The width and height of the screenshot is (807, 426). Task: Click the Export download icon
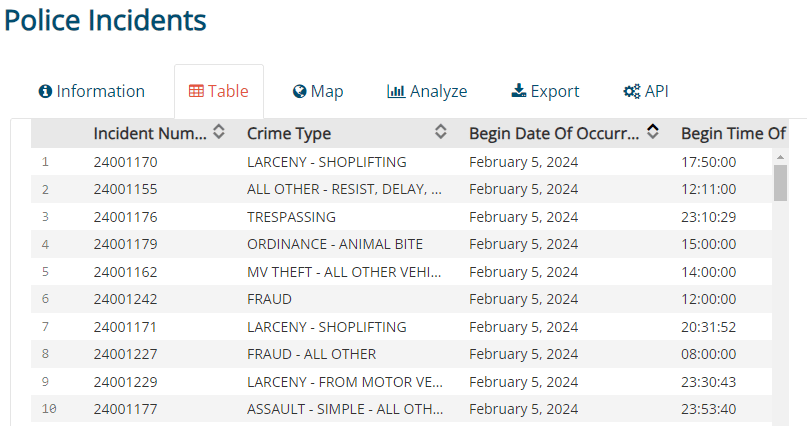[x=518, y=92]
